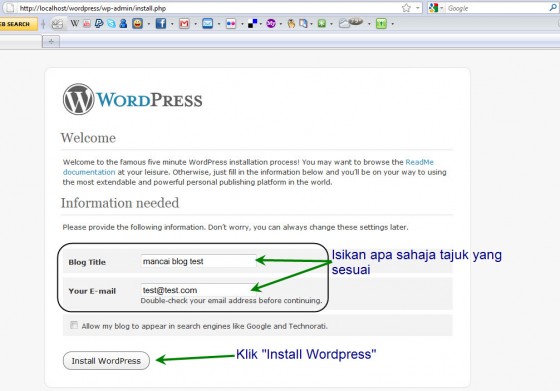The width and height of the screenshot is (560, 391).
Task: Click the blue envelope mail icon
Action: click(x=207, y=24)
